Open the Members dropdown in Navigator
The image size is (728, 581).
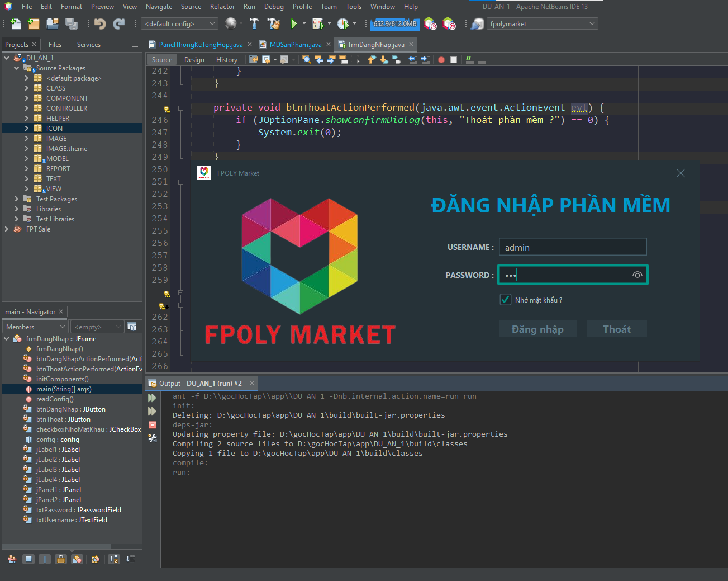(36, 327)
